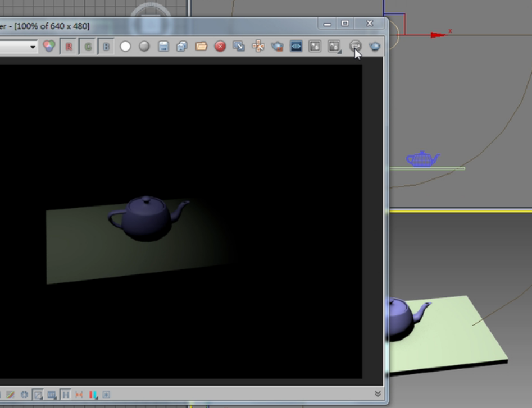
Task: Toggle the red (R) channel
Action: [69, 47]
